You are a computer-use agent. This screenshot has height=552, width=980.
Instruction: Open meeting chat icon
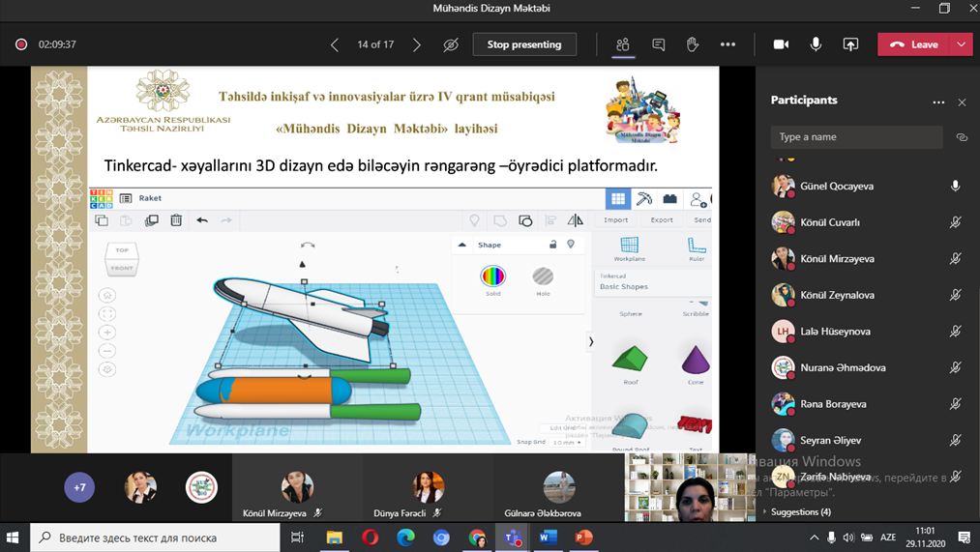[x=658, y=45]
